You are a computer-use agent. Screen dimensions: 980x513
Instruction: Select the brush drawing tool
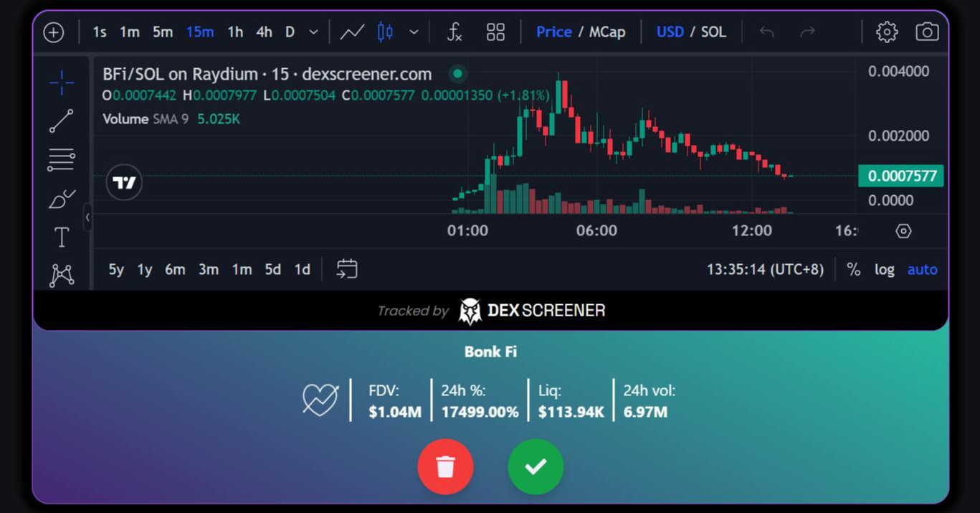[x=62, y=199]
